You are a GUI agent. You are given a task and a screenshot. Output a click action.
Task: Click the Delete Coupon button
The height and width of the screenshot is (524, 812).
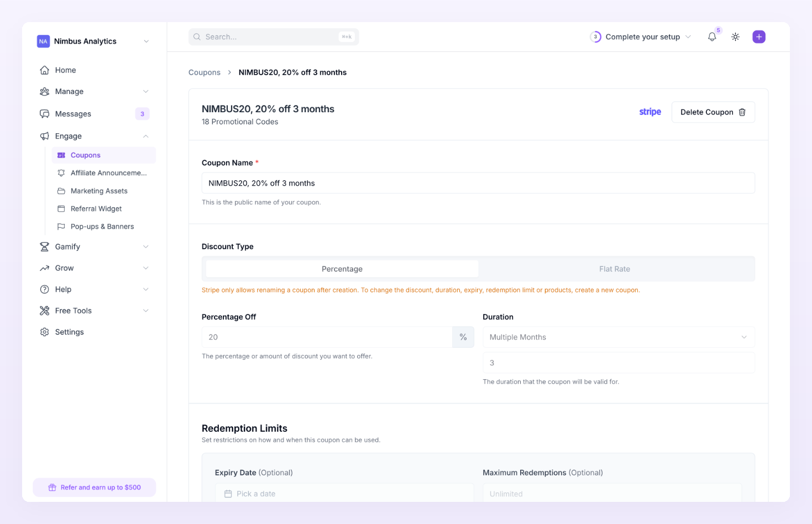pyautogui.click(x=713, y=112)
